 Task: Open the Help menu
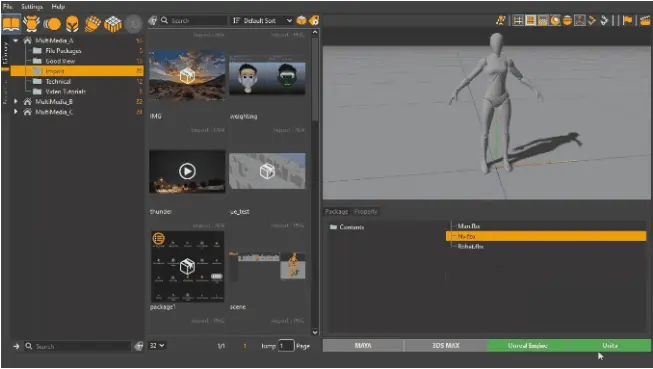click(x=58, y=7)
